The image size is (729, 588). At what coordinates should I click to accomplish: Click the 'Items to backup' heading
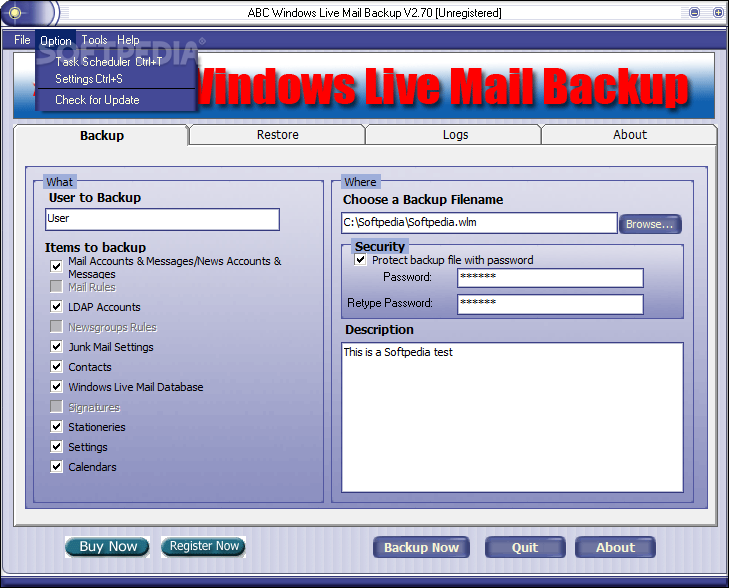point(95,247)
